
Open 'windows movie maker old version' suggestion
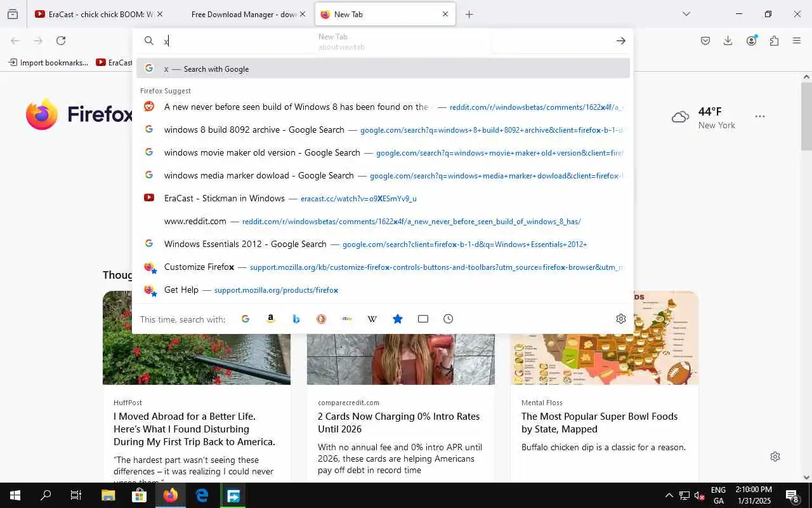(x=383, y=152)
